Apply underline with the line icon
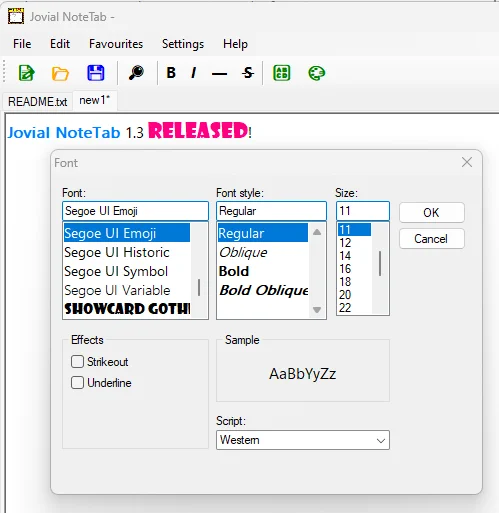499x513 pixels. tap(219, 74)
